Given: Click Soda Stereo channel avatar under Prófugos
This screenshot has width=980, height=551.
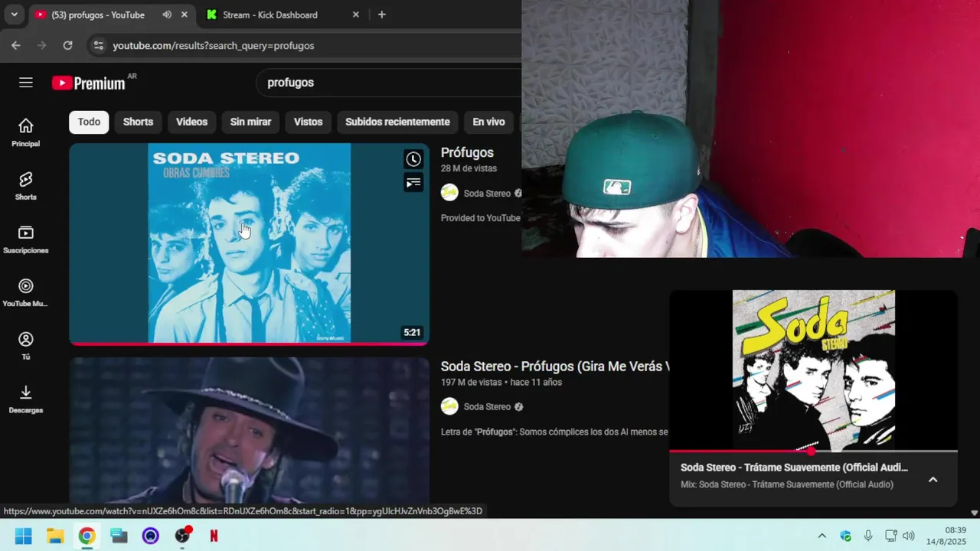Looking at the screenshot, I should coord(449,193).
